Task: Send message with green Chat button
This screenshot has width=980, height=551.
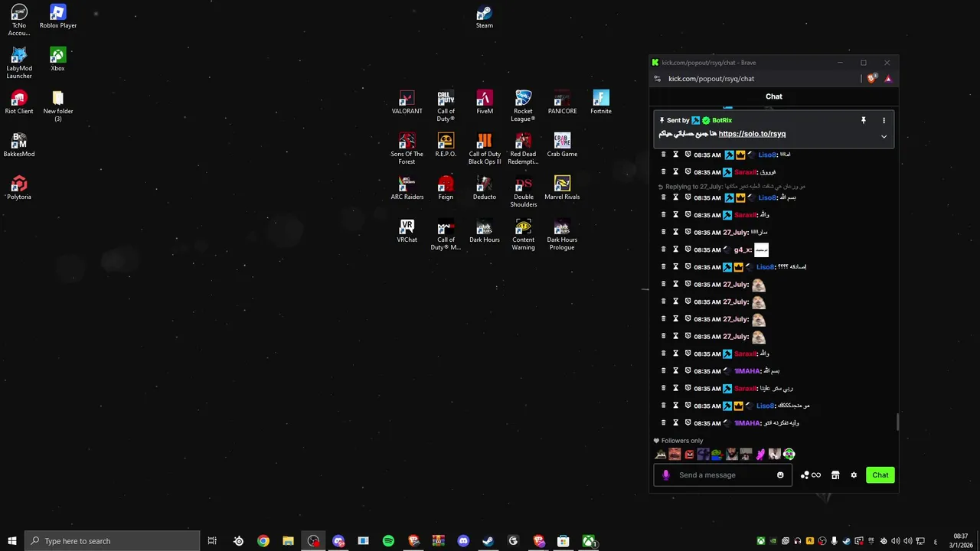Action: click(880, 475)
